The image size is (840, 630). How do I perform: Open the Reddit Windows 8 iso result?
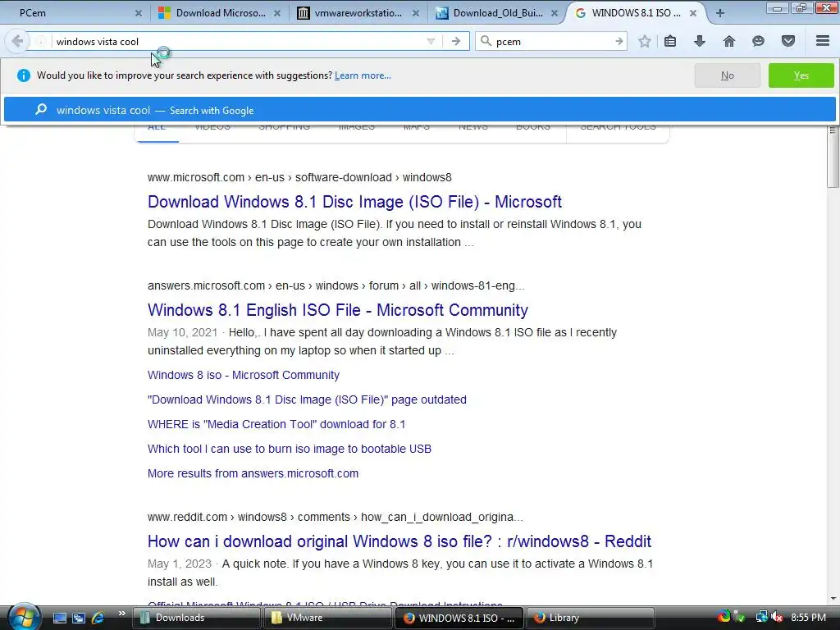[x=399, y=541]
